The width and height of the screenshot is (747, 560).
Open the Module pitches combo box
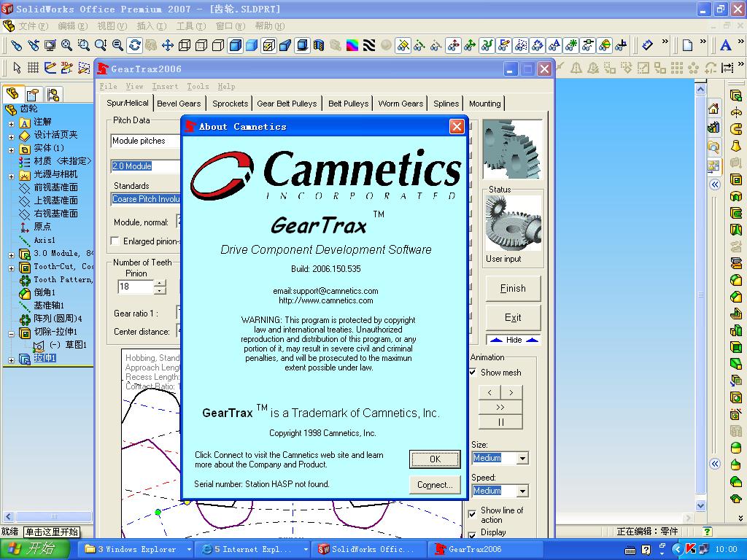point(146,141)
